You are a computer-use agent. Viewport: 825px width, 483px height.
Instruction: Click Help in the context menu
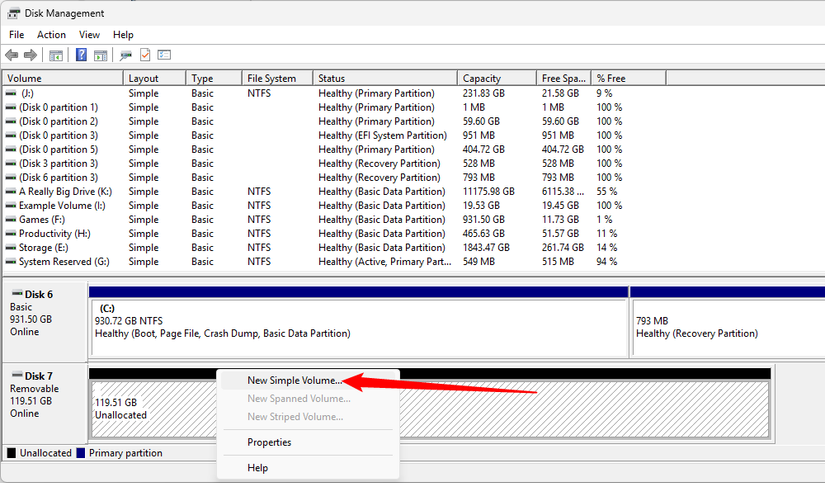point(258,468)
